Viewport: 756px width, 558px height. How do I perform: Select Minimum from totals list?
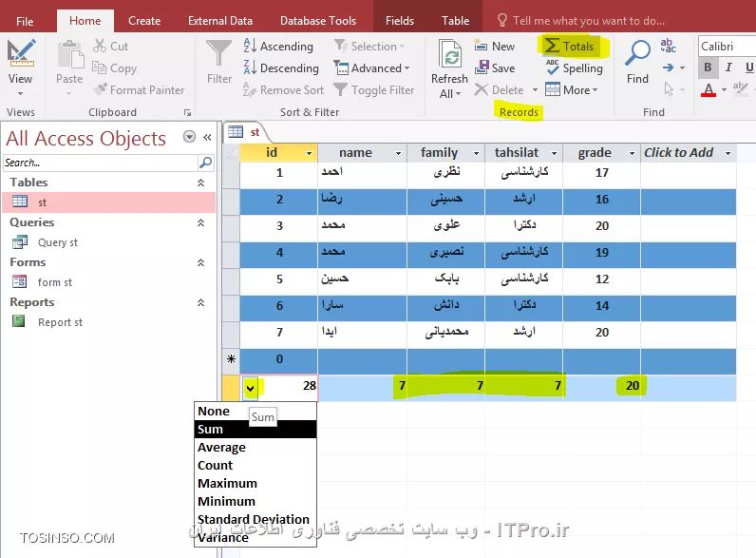(255, 501)
